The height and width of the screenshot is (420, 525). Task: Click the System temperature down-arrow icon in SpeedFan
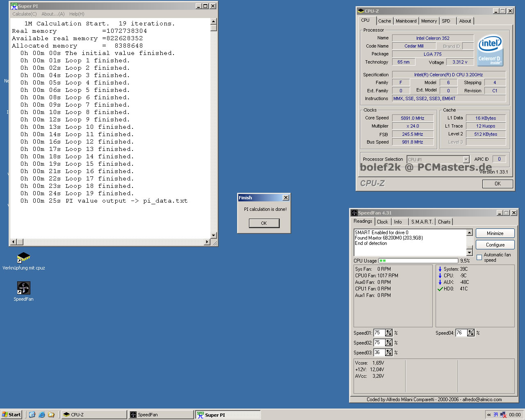(440, 269)
